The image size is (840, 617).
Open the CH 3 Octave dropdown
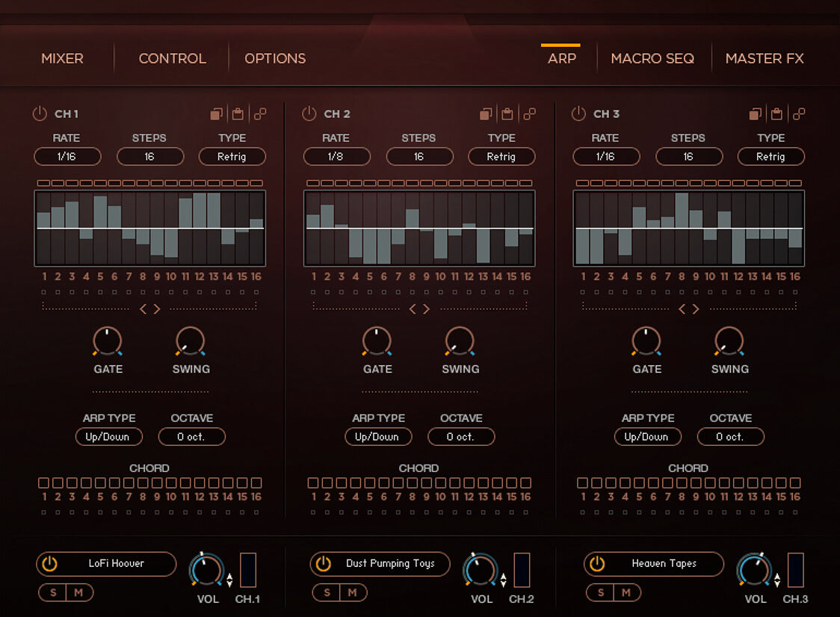pyautogui.click(x=730, y=437)
